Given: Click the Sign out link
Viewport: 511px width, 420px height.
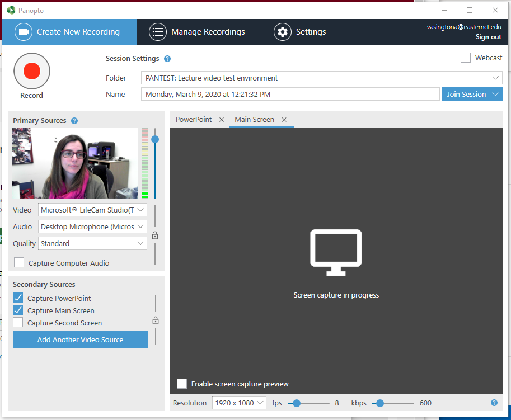Looking at the screenshot, I should pos(488,37).
